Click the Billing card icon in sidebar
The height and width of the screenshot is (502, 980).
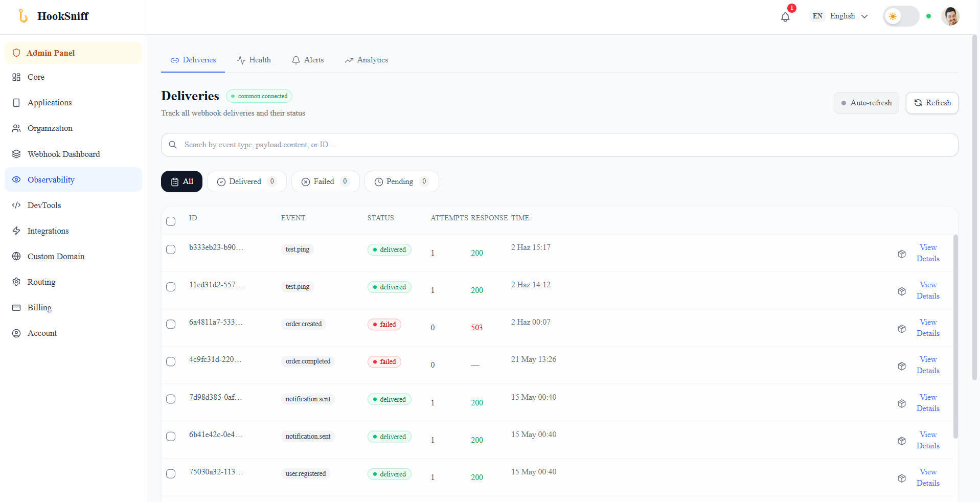click(16, 307)
